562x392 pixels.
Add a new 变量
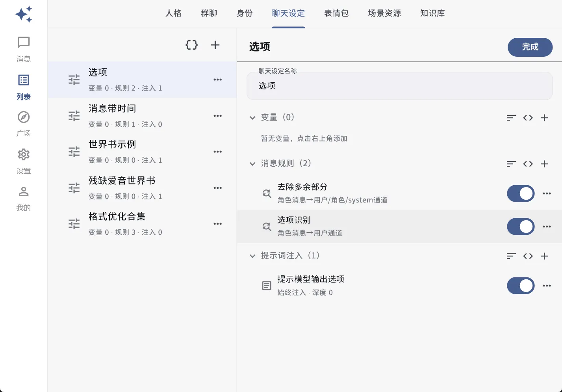click(545, 118)
